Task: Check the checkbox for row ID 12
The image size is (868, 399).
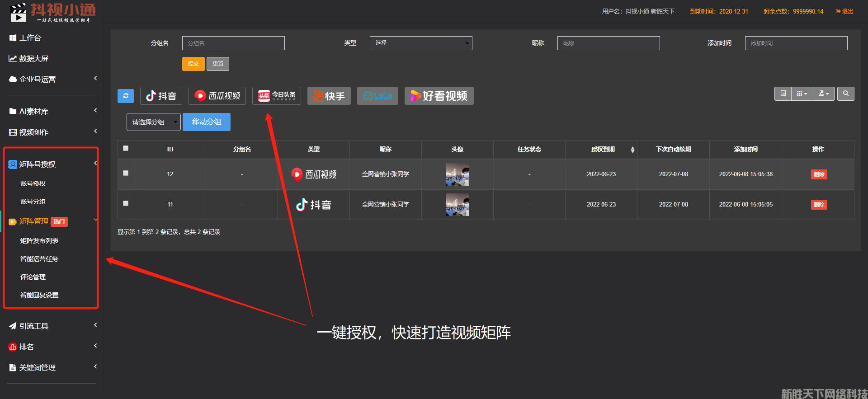Action: tap(126, 173)
